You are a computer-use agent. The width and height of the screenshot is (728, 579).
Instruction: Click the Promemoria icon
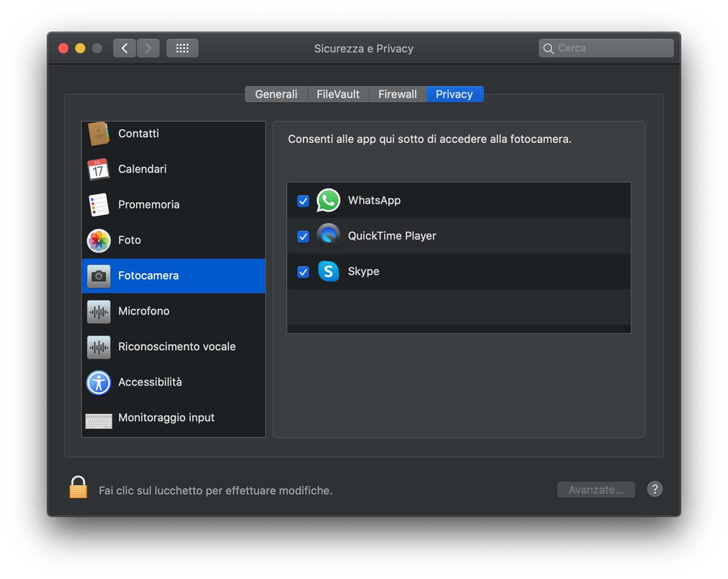tap(98, 205)
